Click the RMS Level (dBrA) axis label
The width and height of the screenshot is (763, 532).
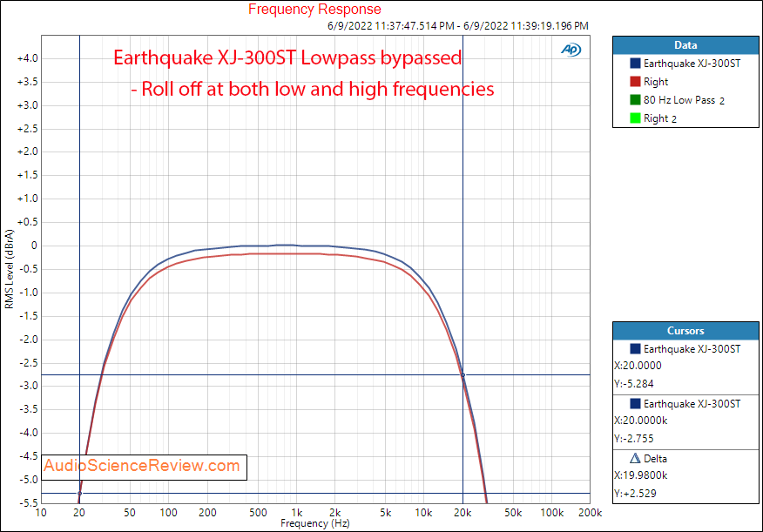tap(10, 269)
